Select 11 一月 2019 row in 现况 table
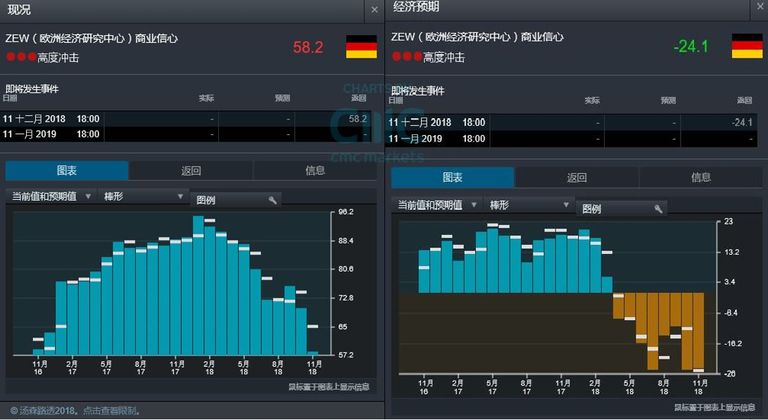768x420 pixels. [x=186, y=134]
